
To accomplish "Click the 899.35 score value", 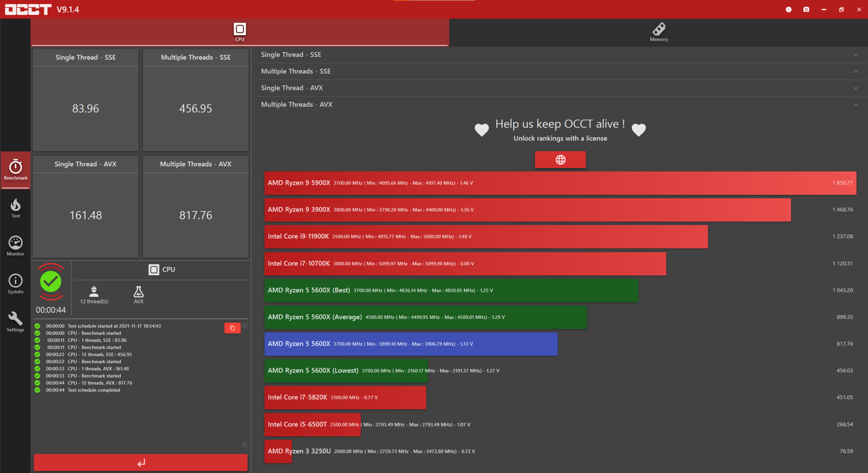I will coord(844,317).
